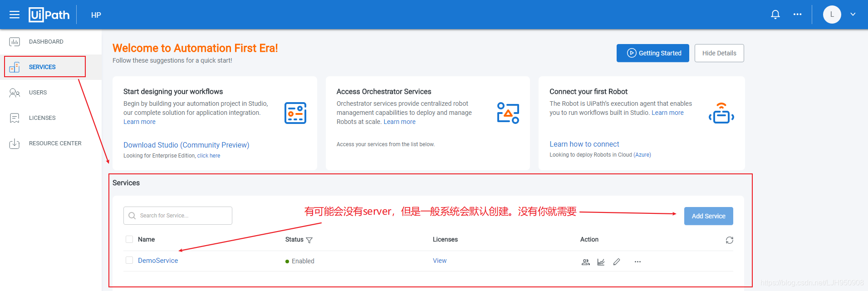The height and width of the screenshot is (291, 868).
Task: Click the Services sidebar icon
Action: click(15, 67)
